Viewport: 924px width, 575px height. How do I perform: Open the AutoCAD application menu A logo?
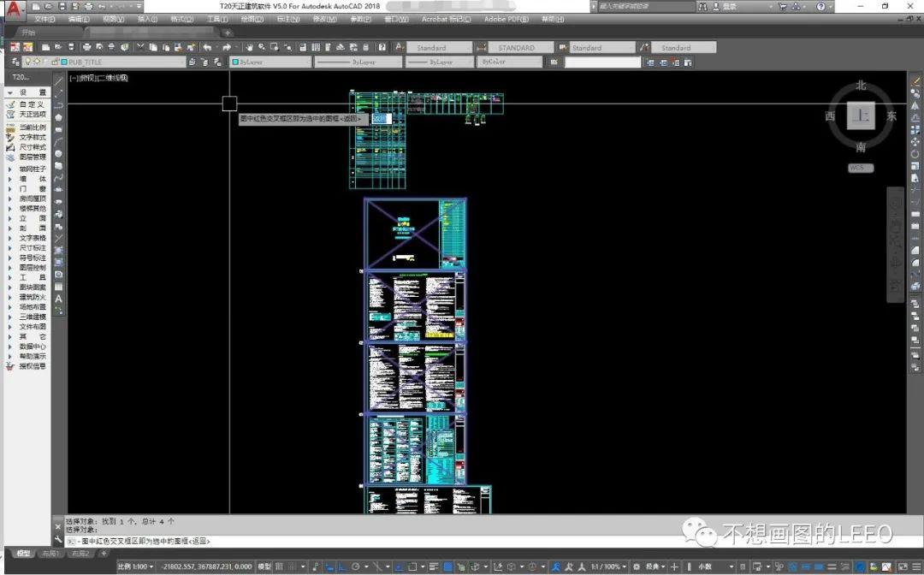tap(14, 9)
